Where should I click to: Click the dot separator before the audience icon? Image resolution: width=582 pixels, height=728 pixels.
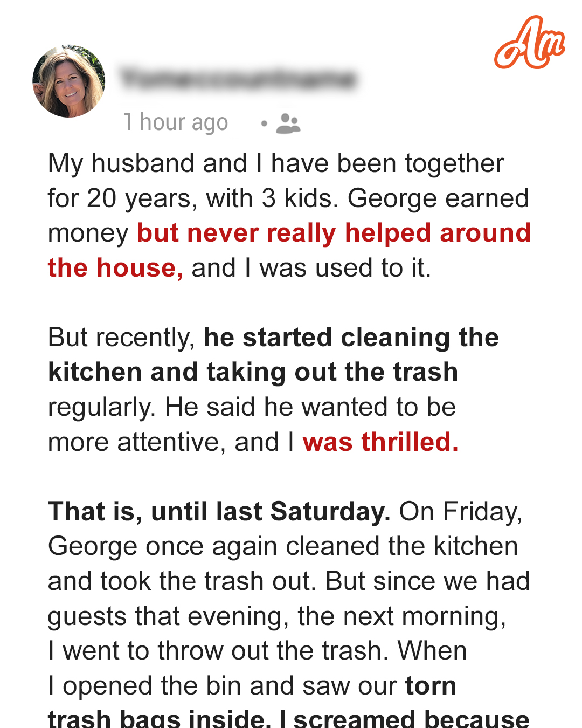(264, 123)
